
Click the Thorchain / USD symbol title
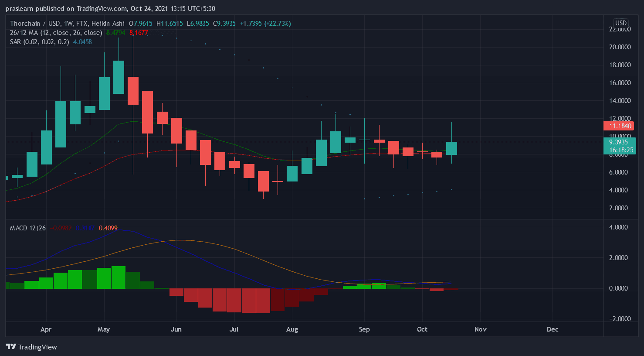tap(35, 24)
